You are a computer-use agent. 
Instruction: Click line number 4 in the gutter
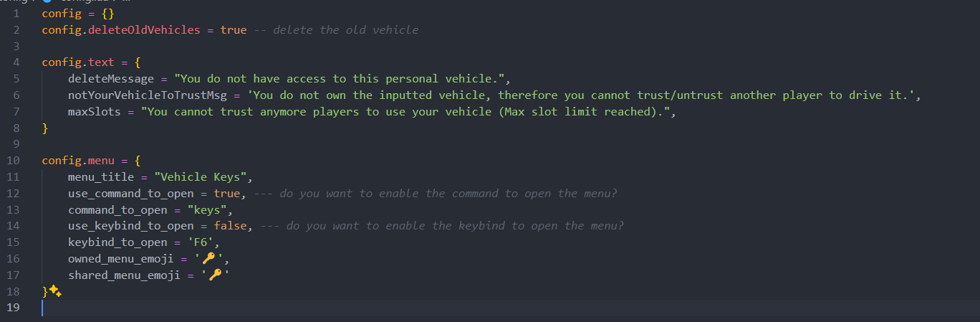(16, 62)
